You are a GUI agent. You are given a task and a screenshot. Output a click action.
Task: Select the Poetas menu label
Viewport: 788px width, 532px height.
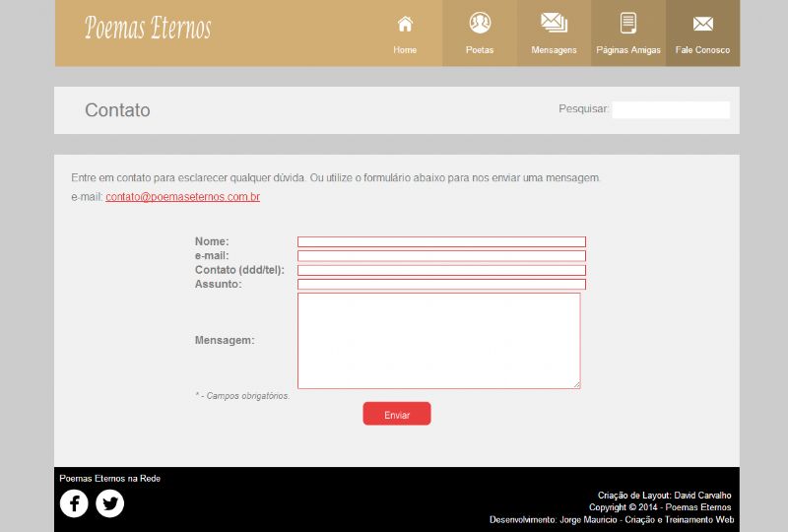(x=480, y=50)
